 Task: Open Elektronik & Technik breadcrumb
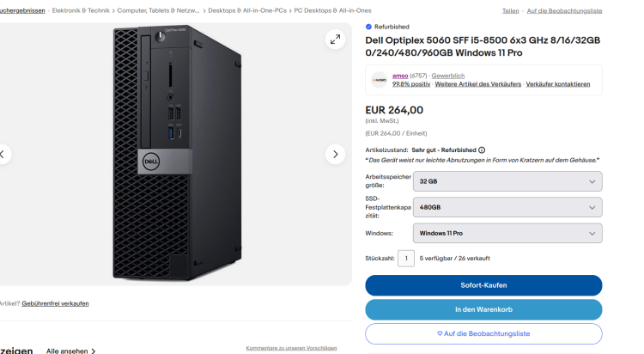click(x=81, y=10)
